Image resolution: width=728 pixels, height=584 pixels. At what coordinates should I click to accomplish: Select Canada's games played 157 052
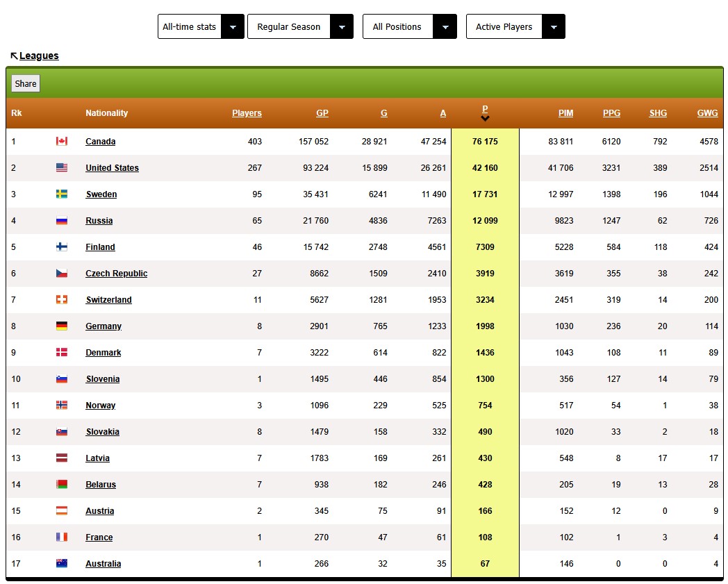[313, 141]
